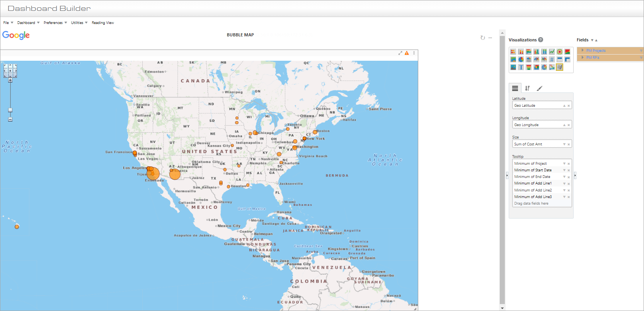Switch to Reading View
644x311 pixels.
pos(103,23)
